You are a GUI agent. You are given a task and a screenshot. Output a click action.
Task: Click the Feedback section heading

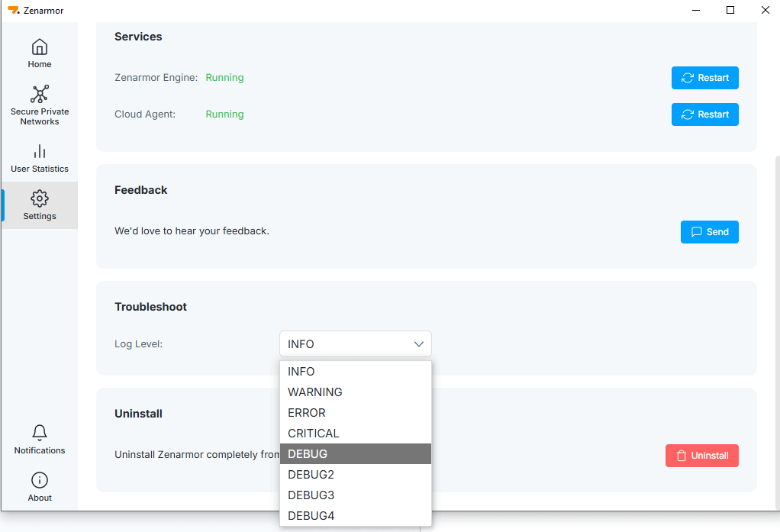[140, 190]
